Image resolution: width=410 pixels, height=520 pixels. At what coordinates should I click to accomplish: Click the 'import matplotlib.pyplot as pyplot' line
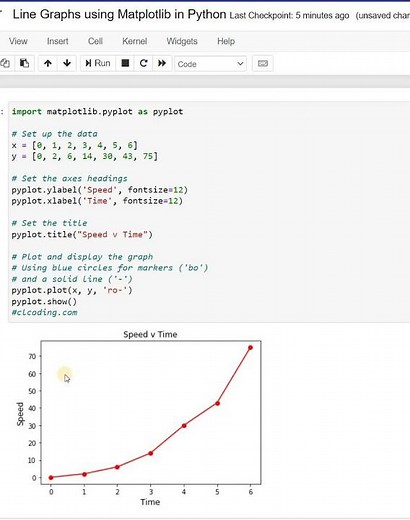tap(97, 112)
